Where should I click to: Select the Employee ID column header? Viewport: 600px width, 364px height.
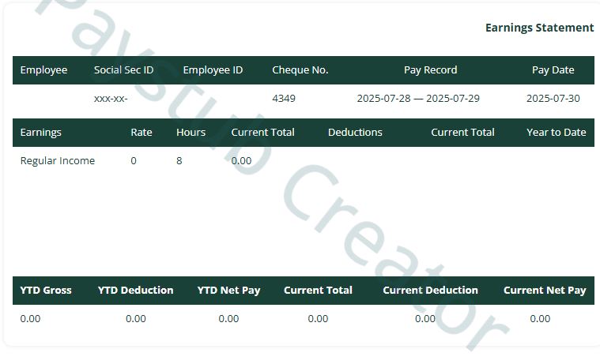tap(213, 69)
